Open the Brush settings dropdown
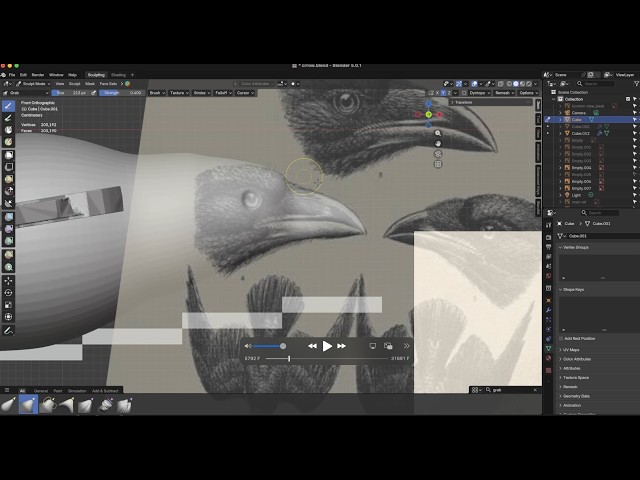The width and height of the screenshot is (640, 480). pos(157,93)
